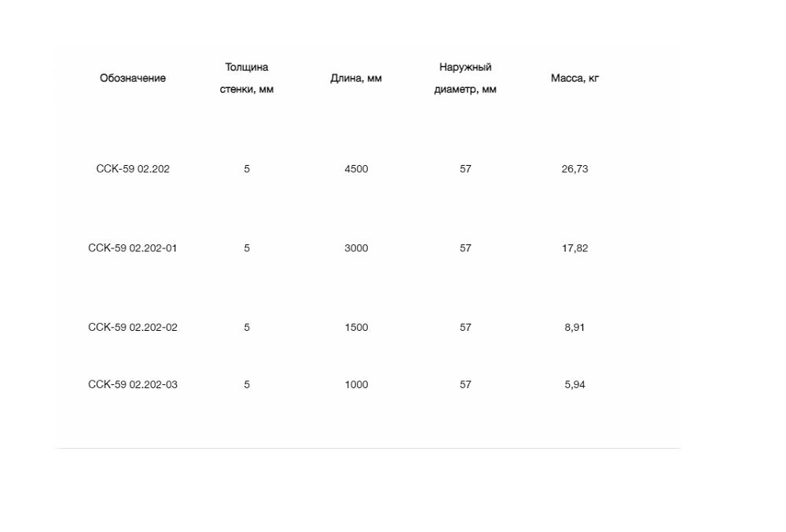Select designation ССК-59 02.202
The width and height of the screenshot is (786, 532).
pos(133,169)
